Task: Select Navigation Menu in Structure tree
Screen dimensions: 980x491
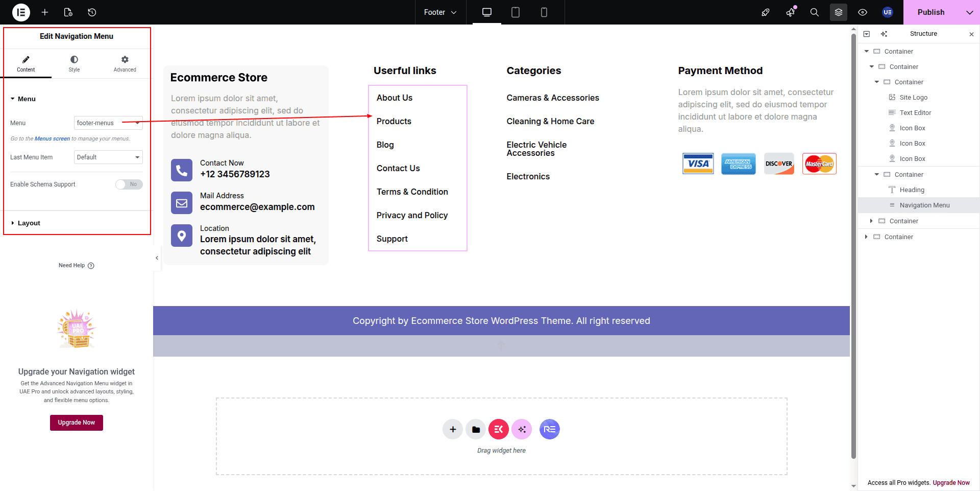Action: 924,205
